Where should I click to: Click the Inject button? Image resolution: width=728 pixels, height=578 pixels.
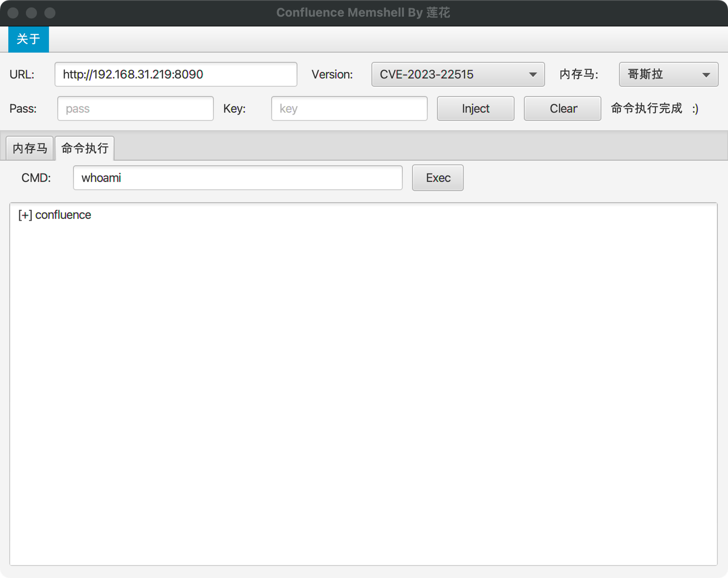pos(476,108)
